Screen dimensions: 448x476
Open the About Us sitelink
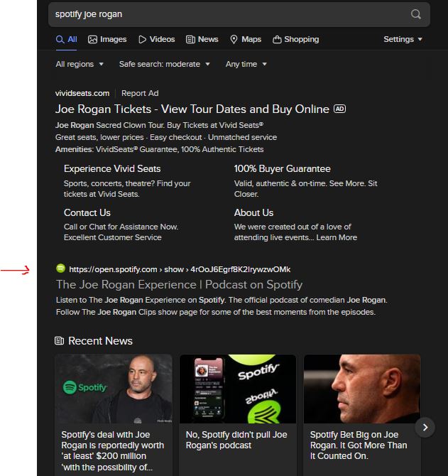coord(253,212)
